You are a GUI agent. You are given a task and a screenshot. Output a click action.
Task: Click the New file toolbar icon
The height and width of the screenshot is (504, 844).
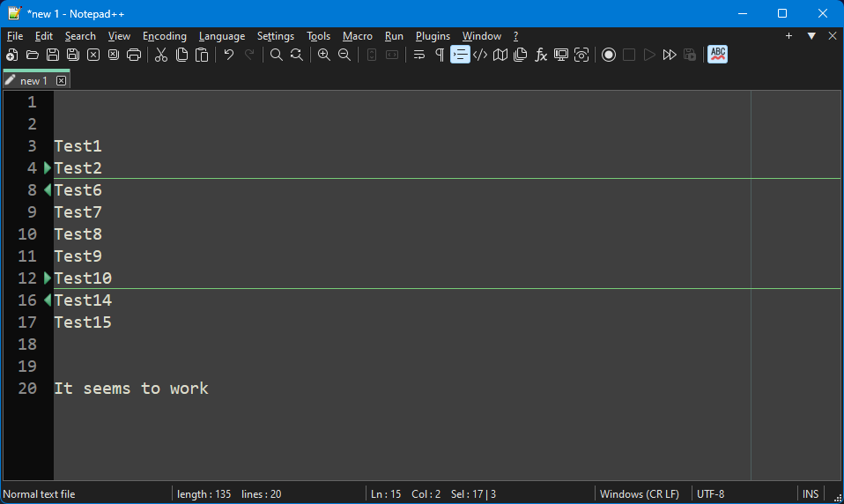click(12, 55)
